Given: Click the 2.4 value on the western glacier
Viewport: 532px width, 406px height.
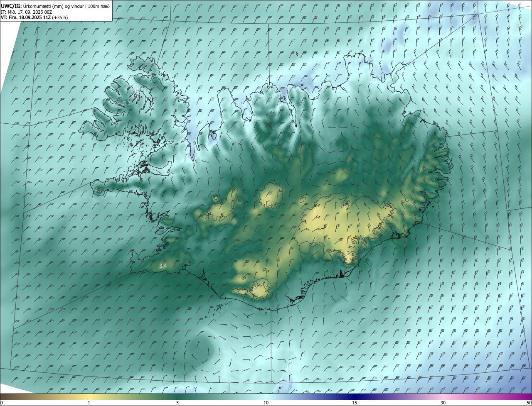Looking at the screenshot, I should (x=219, y=210).
